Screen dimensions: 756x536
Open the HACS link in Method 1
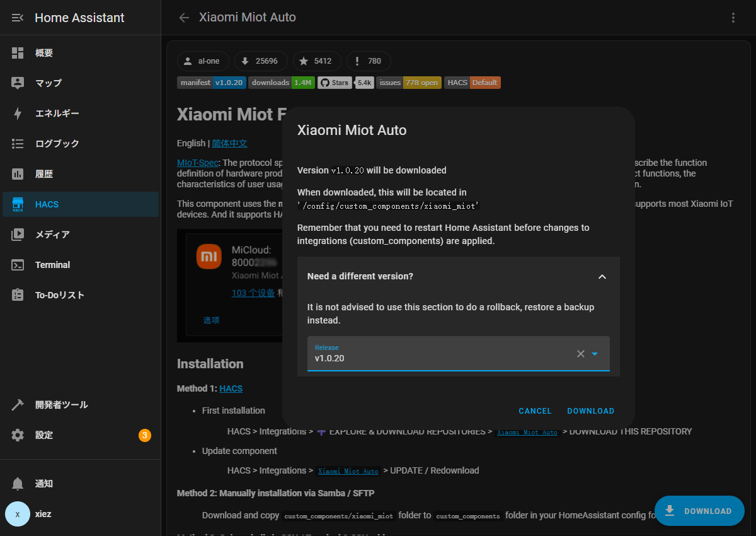point(231,388)
